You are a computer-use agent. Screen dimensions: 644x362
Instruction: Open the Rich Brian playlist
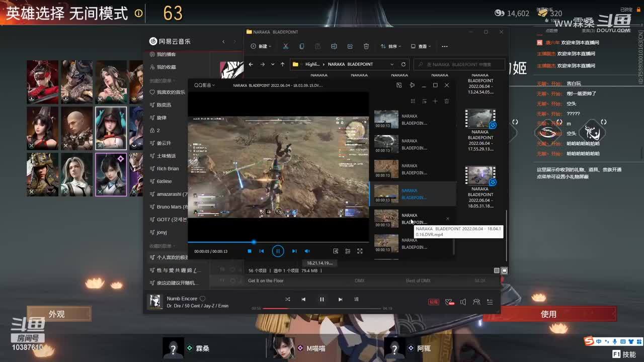(164, 169)
